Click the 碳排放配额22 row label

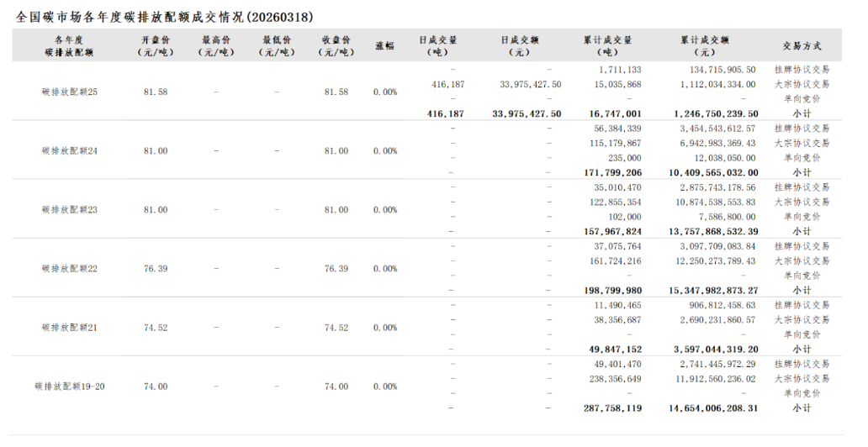[x=69, y=268]
